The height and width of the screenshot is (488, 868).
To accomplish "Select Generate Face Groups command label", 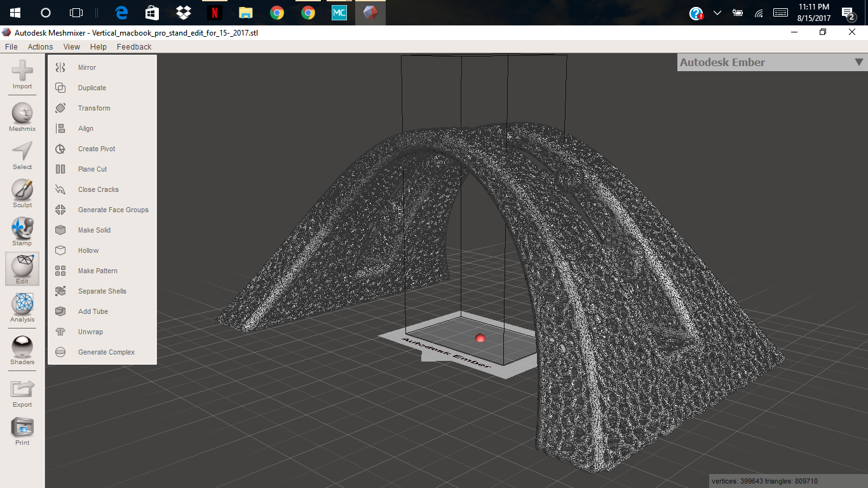I will click(x=113, y=210).
